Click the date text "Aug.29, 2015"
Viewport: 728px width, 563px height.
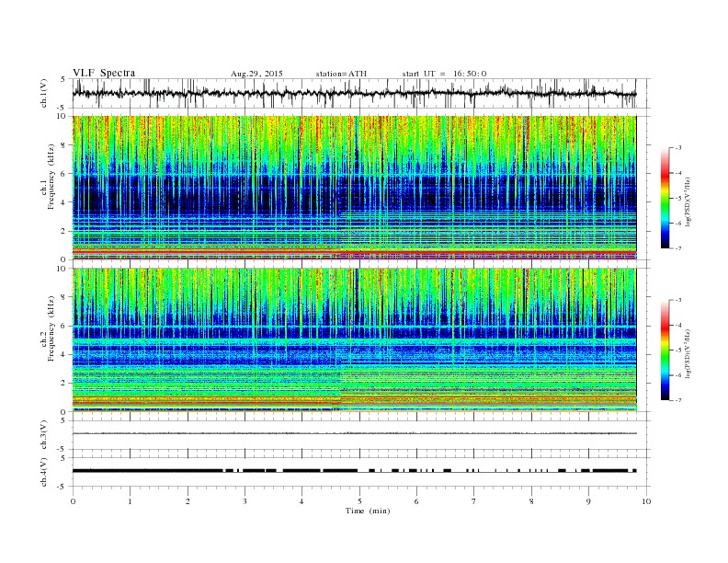tap(256, 74)
